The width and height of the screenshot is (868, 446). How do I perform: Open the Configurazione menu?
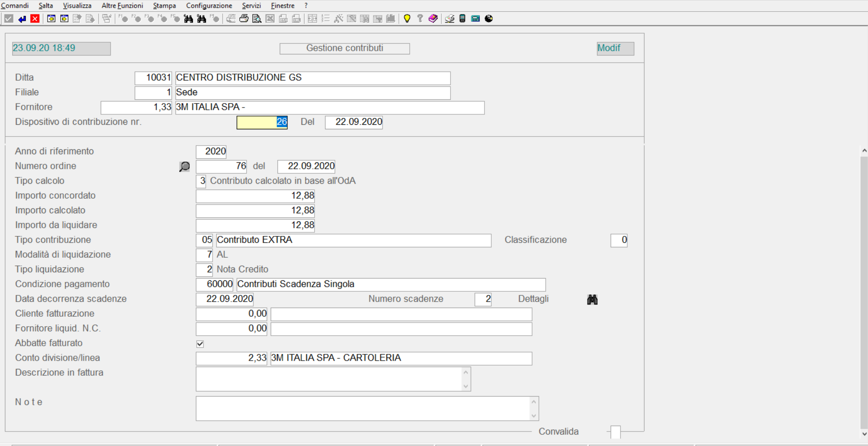(x=209, y=5)
